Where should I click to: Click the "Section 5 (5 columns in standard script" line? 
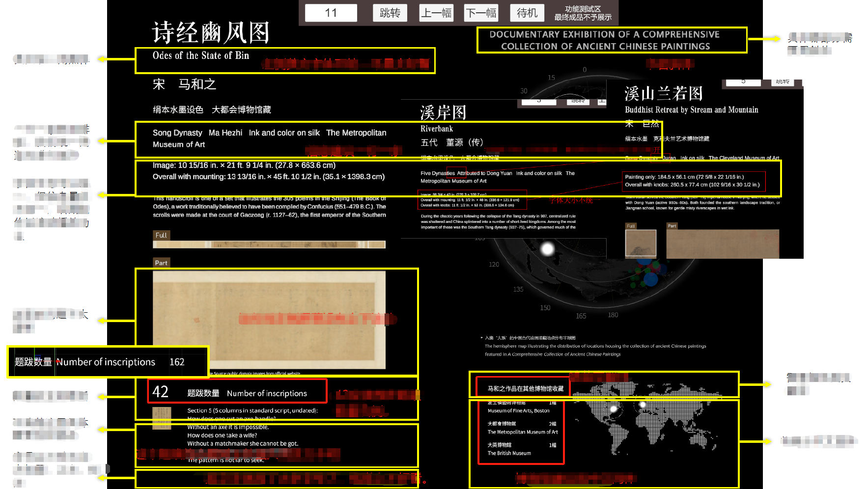tap(252, 410)
